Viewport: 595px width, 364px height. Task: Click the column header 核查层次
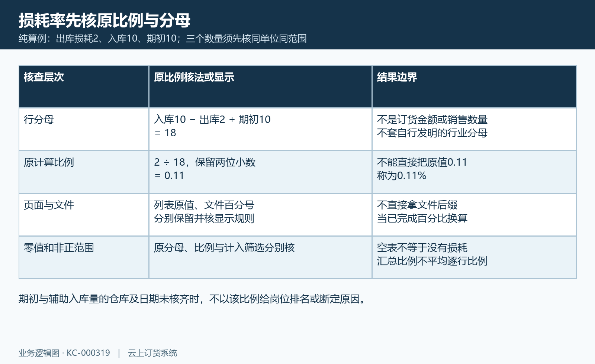(84, 87)
